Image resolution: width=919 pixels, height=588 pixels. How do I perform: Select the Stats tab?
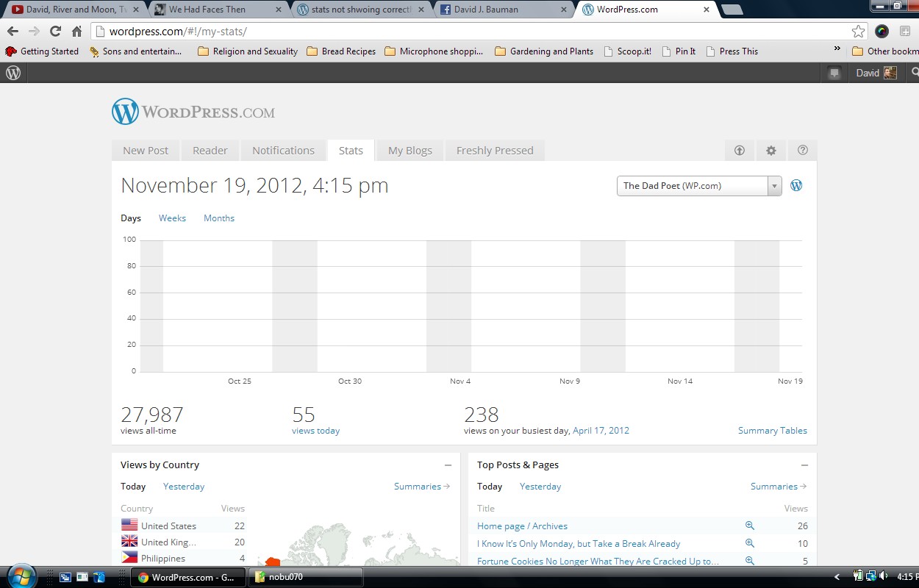[x=351, y=150]
